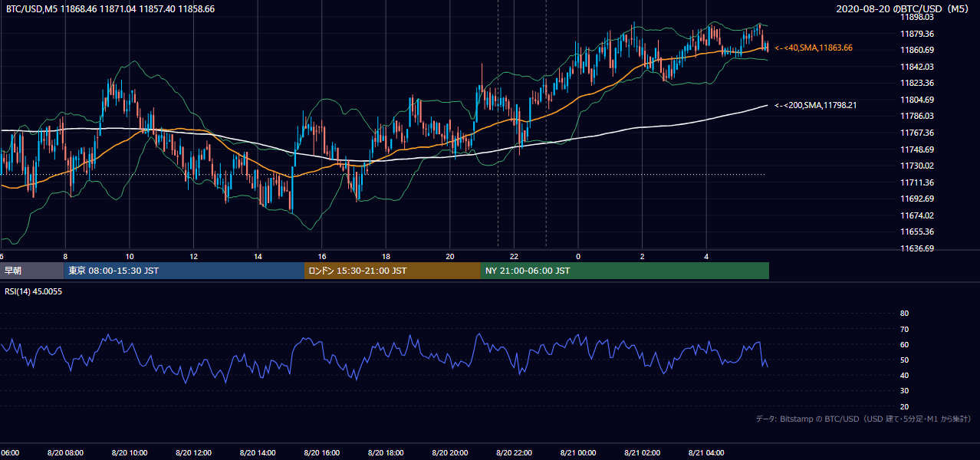
Task: Select the 40 SMA label reading 11863.66
Action: coord(814,48)
